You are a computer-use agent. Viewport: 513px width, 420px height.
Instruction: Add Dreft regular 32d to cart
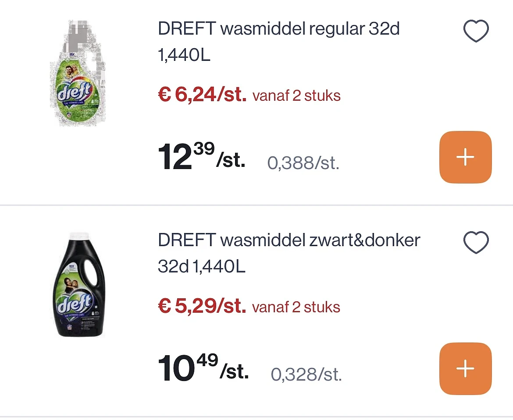tap(465, 157)
